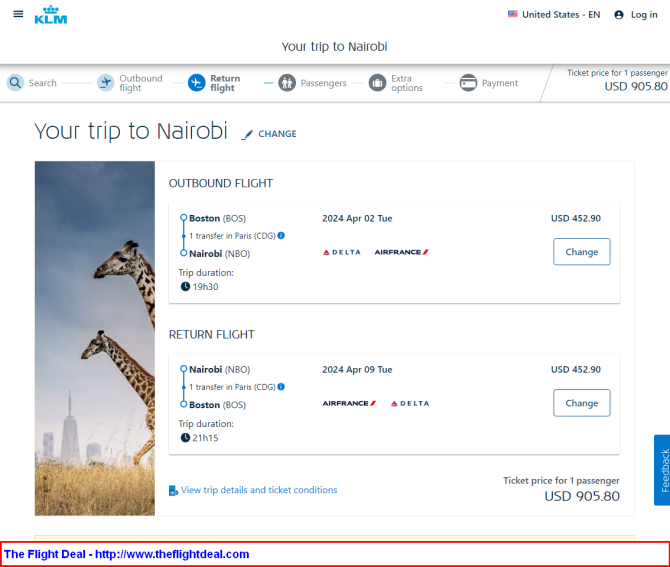Click Nairobi (NBO) in return flight origin
The image size is (670, 567).
tap(220, 370)
